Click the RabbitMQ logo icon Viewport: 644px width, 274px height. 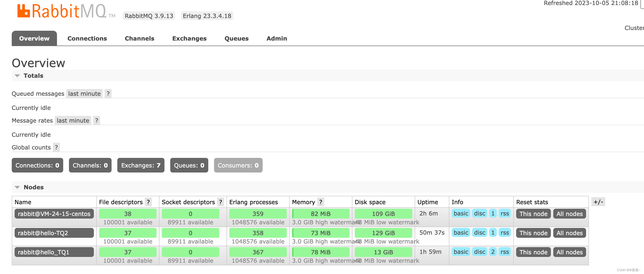coord(24,11)
